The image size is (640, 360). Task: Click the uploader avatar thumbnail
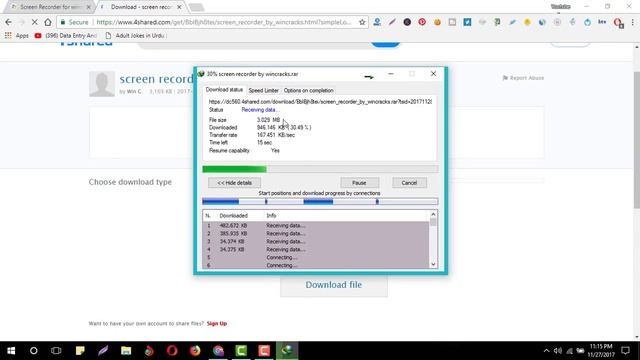[x=102, y=84]
